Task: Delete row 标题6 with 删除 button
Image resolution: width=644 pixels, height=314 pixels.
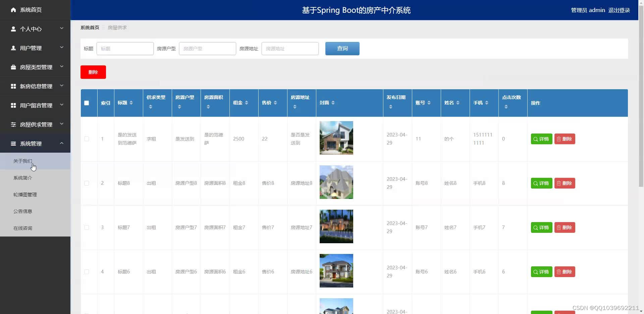Action: pos(565,272)
